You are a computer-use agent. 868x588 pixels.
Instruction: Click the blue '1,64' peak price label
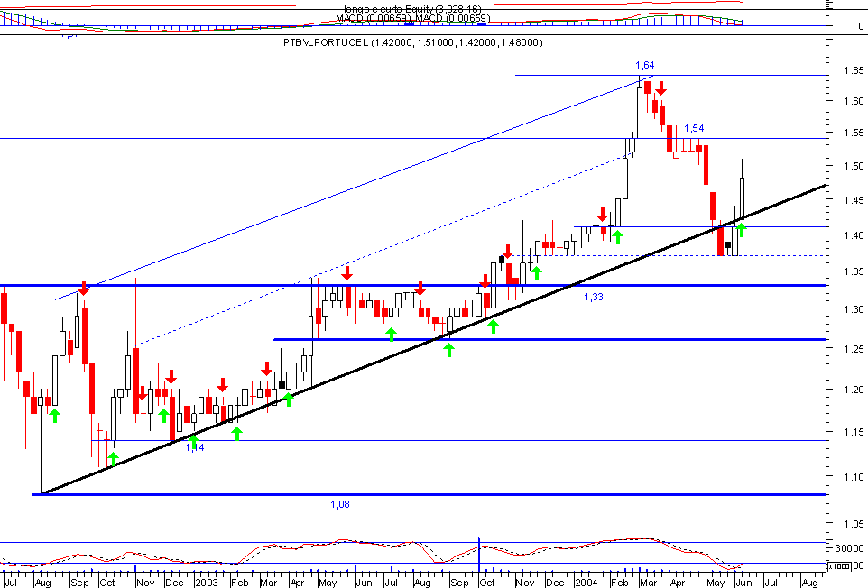point(645,65)
